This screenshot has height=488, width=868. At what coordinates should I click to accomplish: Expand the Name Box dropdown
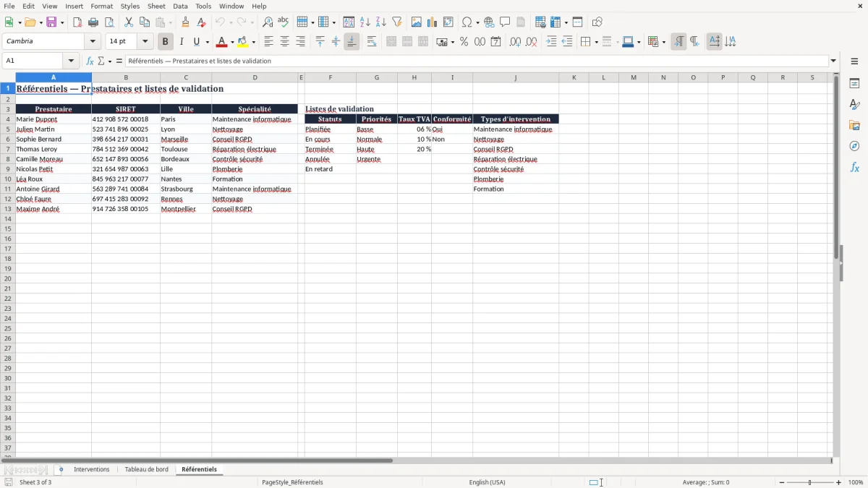(71, 61)
